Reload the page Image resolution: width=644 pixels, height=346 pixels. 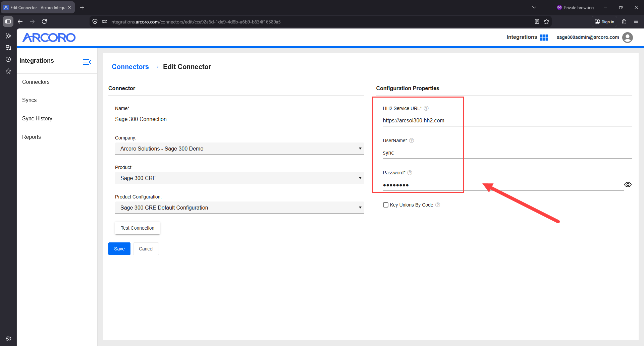(44, 21)
